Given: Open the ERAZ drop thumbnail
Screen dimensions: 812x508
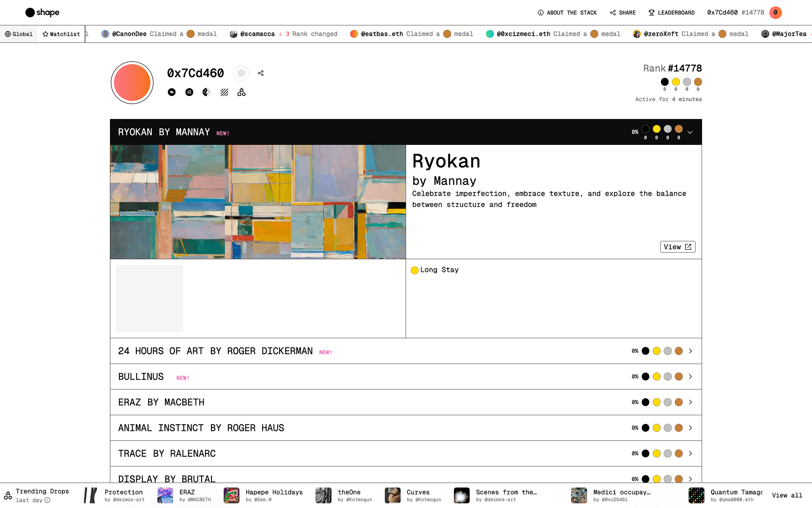Looking at the screenshot, I should [165, 495].
